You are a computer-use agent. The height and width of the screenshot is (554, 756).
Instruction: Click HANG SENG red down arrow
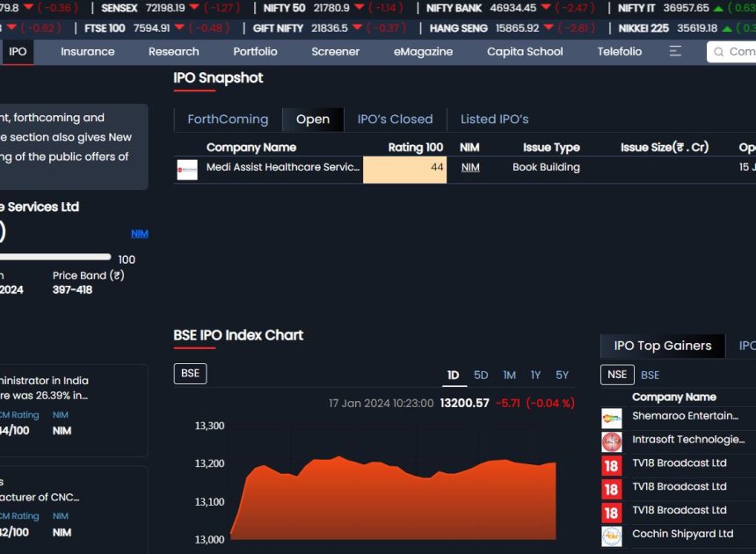[549, 27]
